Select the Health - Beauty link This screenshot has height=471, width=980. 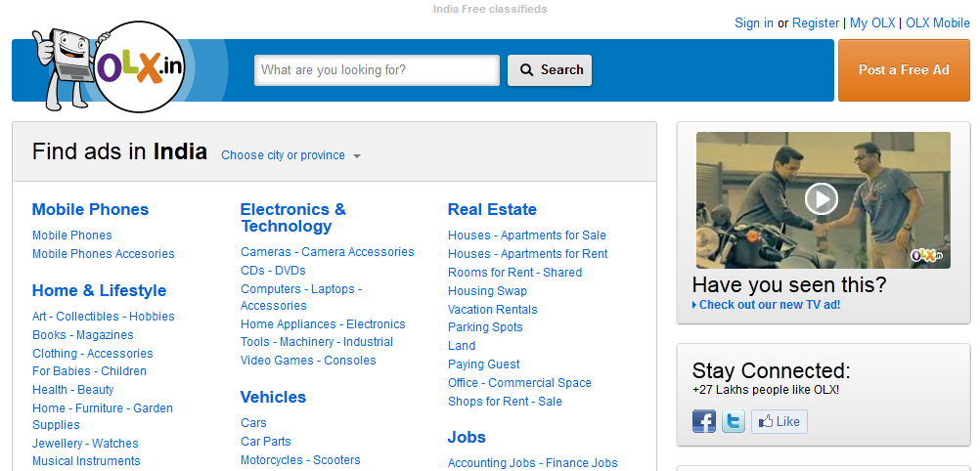[x=73, y=389]
